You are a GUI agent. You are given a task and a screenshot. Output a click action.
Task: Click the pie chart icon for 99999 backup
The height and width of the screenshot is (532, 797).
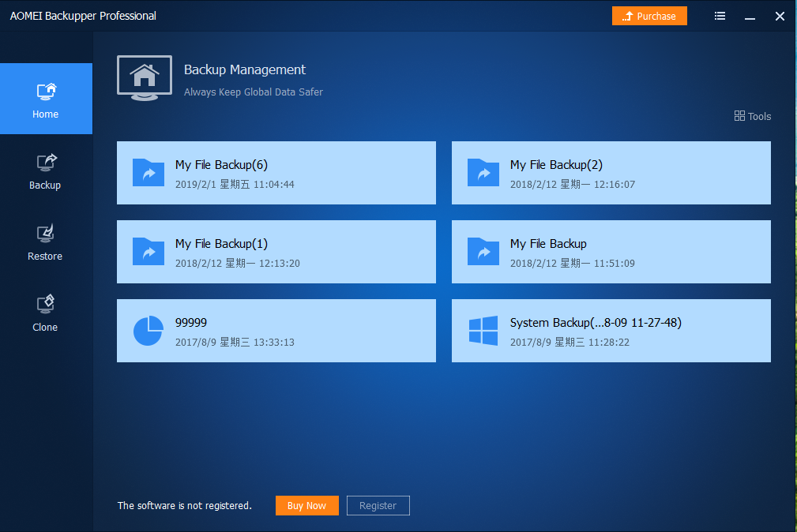(x=148, y=331)
